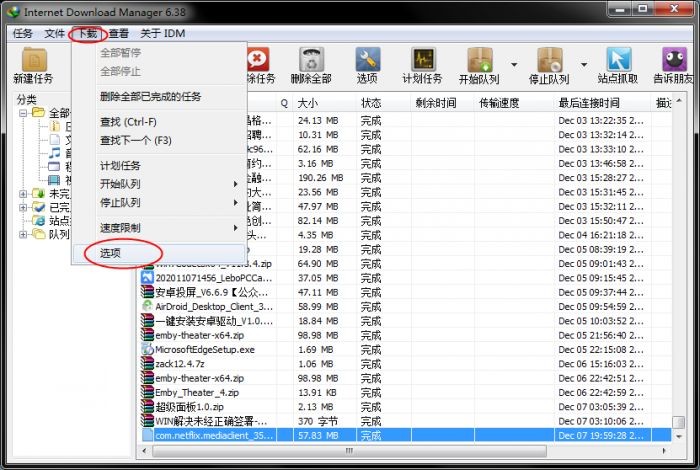Click the 删除全部 recycle bin icon
The height and width of the screenshot is (470, 700).
[x=311, y=59]
